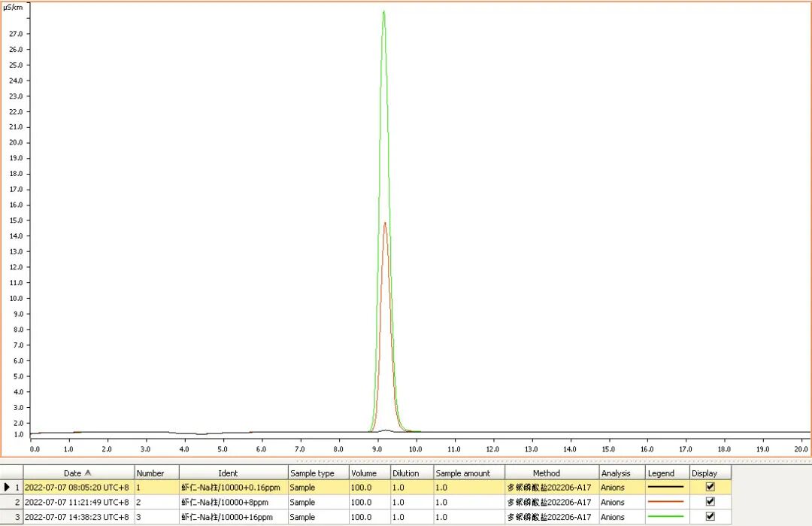Click the Number column header
This screenshot has width=812, height=526.
pyautogui.click(x=157, y=473)
